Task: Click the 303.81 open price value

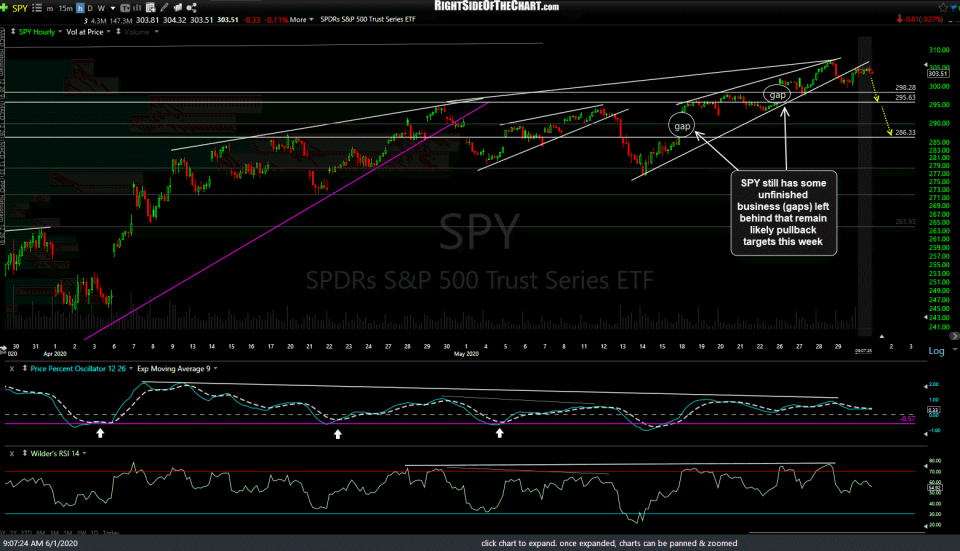Action: (147, 20)
